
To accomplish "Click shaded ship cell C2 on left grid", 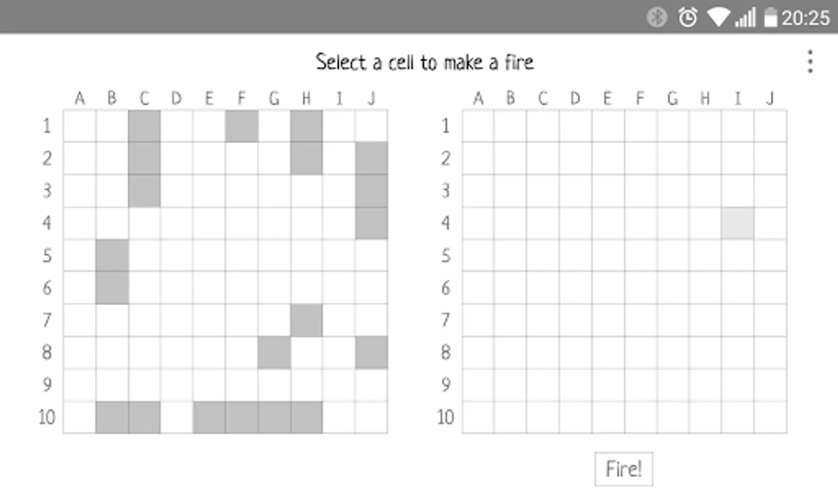I will [x=145, y=158].
